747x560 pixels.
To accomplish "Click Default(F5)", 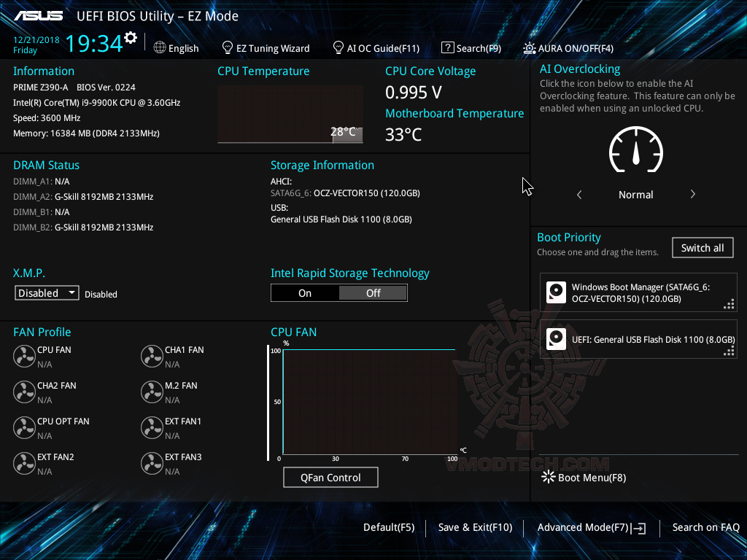I will (389, 527).
